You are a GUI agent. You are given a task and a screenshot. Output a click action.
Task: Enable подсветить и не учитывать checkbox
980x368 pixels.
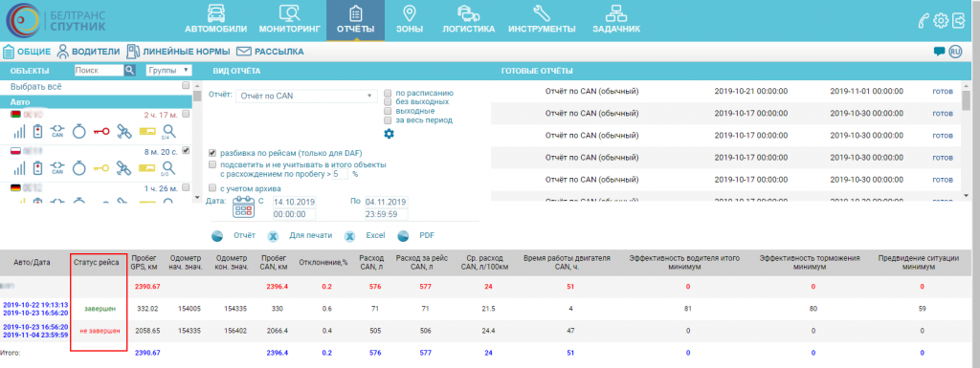click(x=212, y=164)
